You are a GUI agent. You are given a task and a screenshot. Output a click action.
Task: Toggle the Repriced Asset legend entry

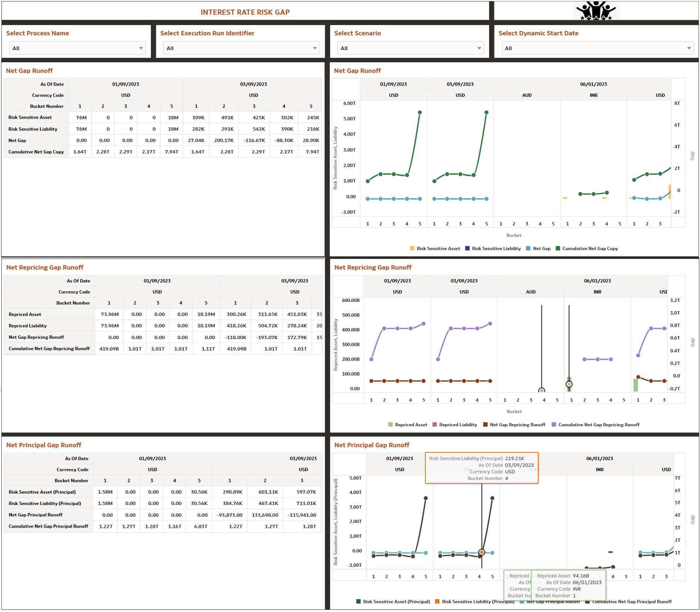click(x=411, y=424)
